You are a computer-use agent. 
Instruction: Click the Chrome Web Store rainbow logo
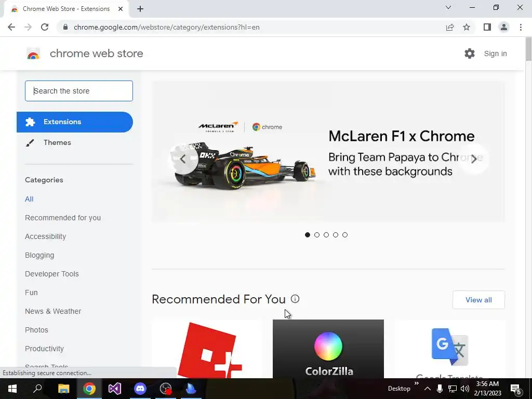(33, 54)
